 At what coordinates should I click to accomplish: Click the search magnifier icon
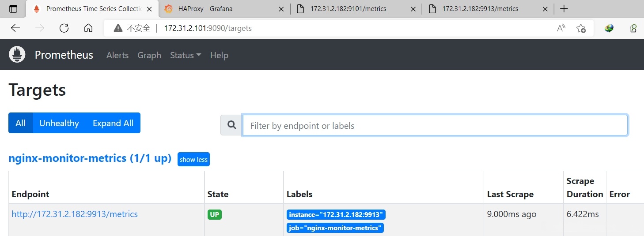tap(231, 126)
